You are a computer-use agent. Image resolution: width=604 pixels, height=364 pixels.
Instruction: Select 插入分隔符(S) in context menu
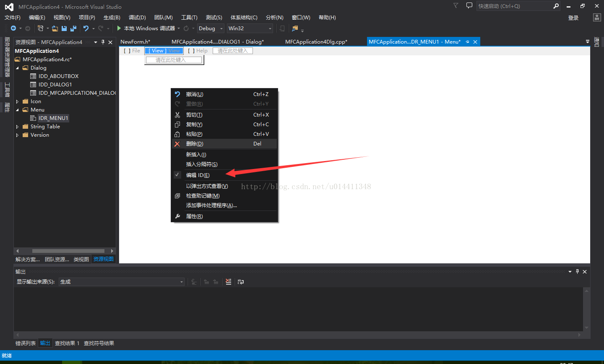pyautogui.click(x=224, y=164)
